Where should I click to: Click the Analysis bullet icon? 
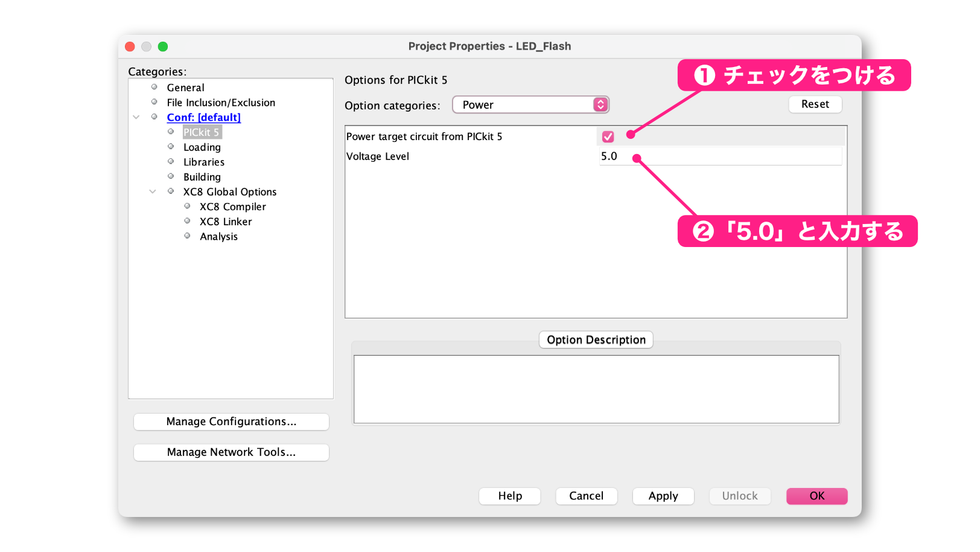coord(187,236)
